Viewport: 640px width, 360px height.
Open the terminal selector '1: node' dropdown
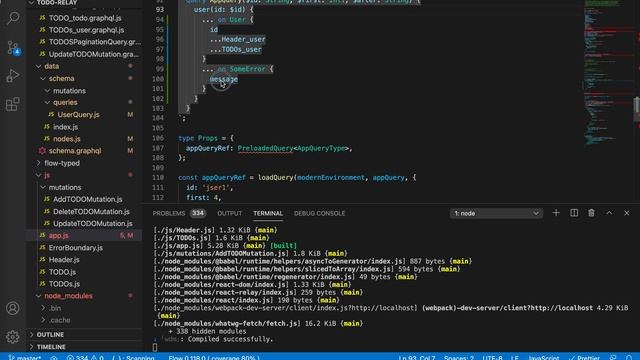[496, 213]
